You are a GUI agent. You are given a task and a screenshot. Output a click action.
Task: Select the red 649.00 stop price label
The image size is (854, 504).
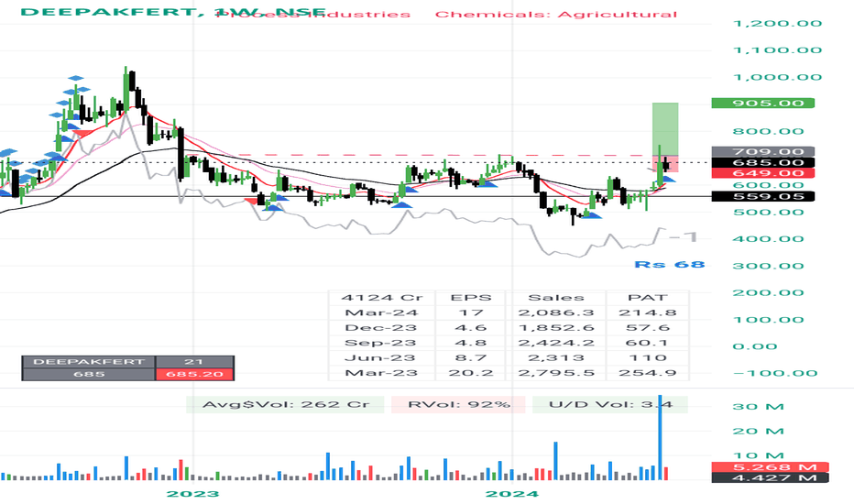pos(763,173)
